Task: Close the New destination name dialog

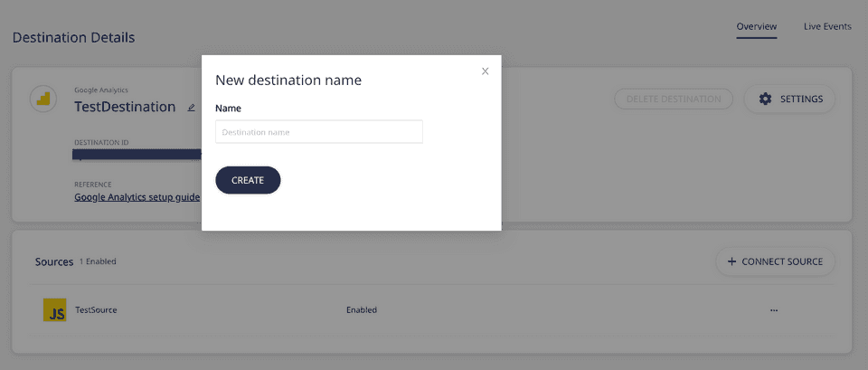Action: pos(486,71)
